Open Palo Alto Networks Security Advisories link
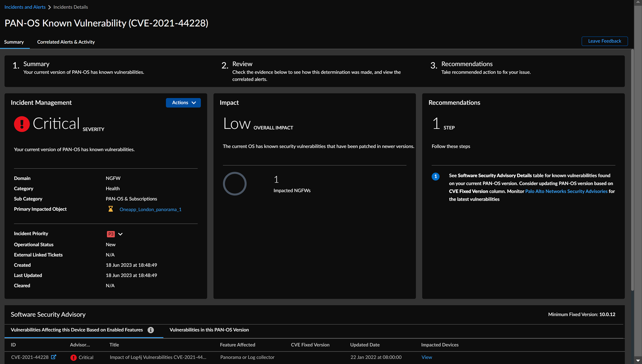642x364 pixels. (566, 191)
